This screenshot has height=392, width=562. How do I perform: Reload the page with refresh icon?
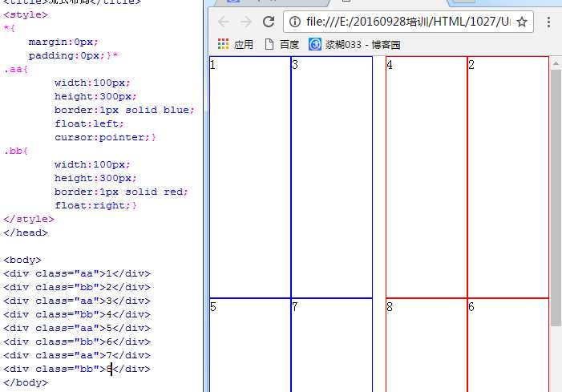pyautogui.click(x=269, y=22)
